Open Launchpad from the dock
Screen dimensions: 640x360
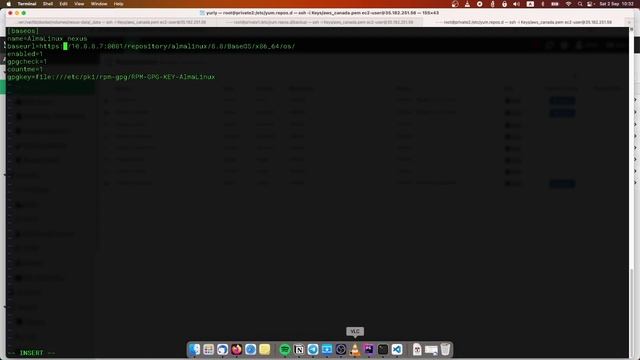209,349
